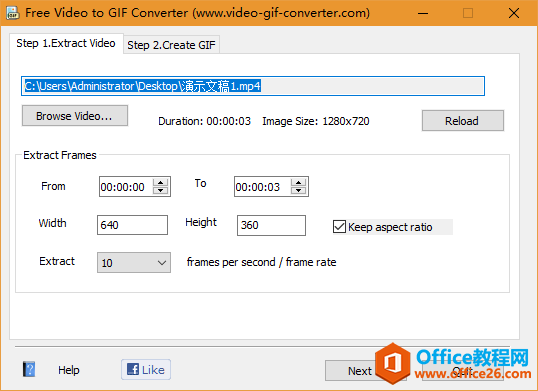This screenshot has width=538, height=391.
Task: Click the Image Size: 1280x720 text
Action: coord(316,121)
